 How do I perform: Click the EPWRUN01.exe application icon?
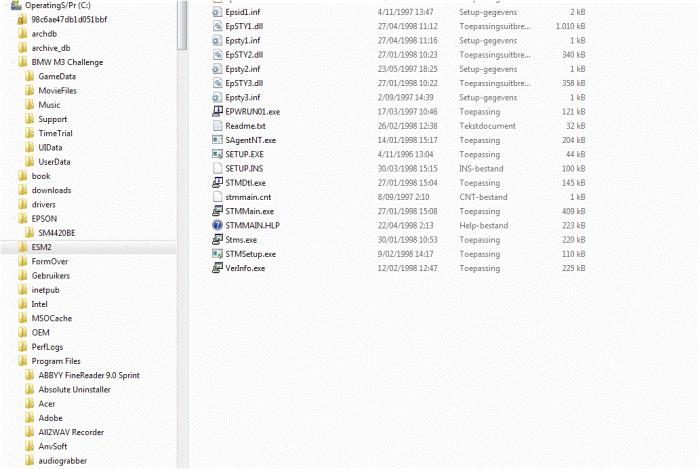[x=217, y=112]
